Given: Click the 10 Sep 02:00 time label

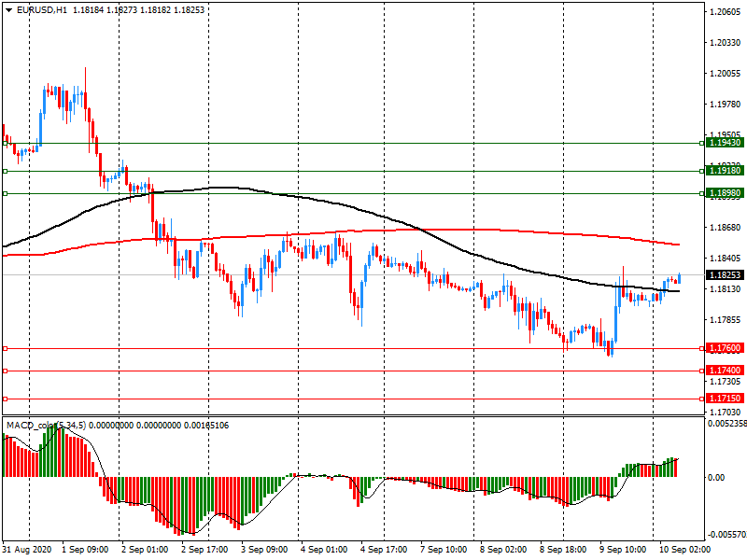Looking at the screenshot, I should [681, 550].
